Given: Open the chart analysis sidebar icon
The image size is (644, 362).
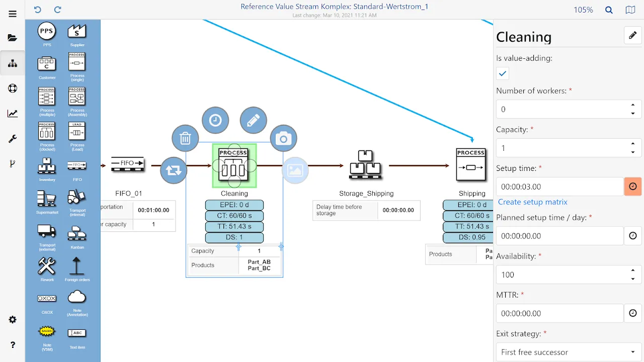Looking at the screenshot, I should point(13,114).
